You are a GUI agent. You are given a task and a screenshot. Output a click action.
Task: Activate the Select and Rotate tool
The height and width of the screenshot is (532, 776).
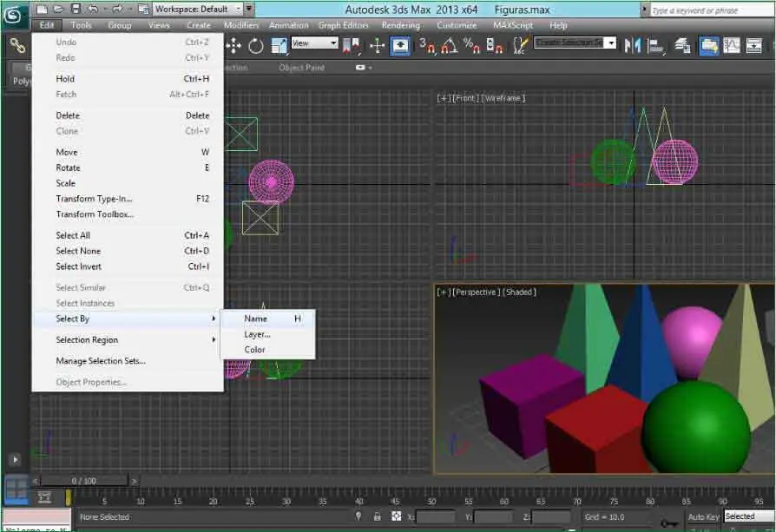click(256, 46)
